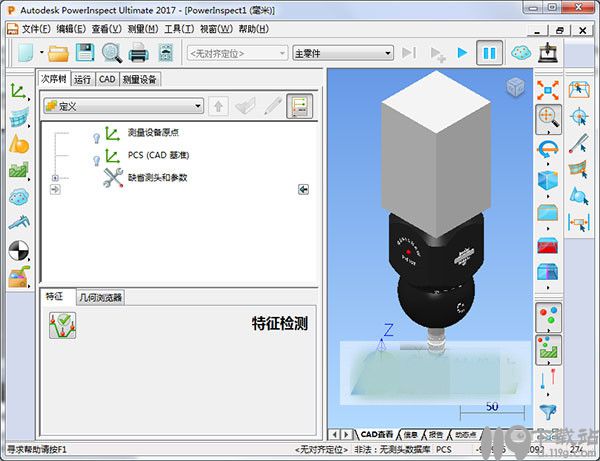Click the blue funnel filter icon
Screen dimensions: 600x461
(548, 412)
